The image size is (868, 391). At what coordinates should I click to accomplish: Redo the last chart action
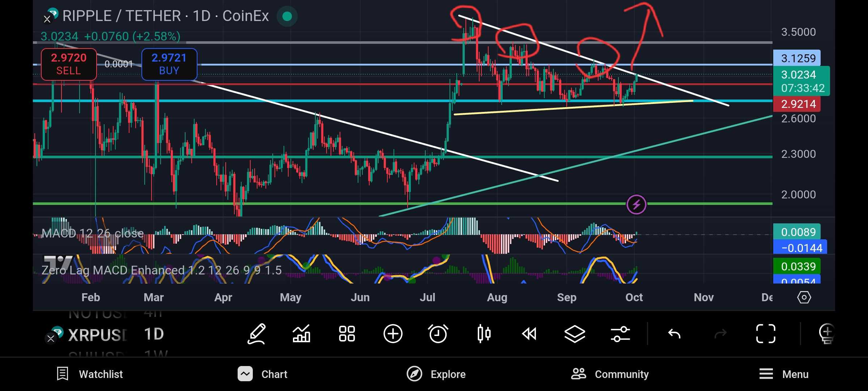tap(720, 334)
